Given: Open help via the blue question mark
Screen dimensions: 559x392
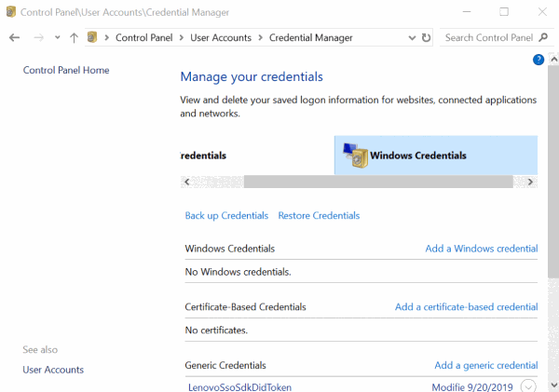Looking at the screenshot, I should coord(539,60).
